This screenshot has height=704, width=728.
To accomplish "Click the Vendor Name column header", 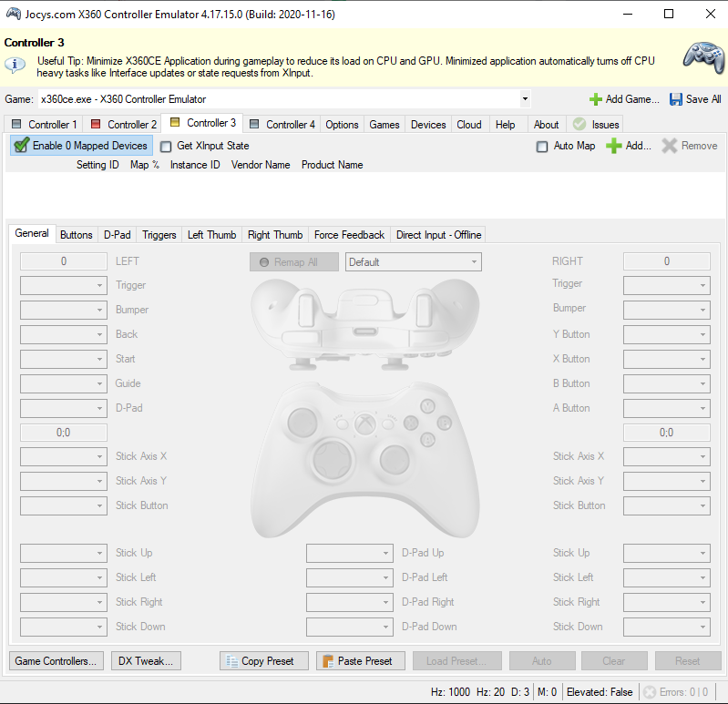I will [261, 165].
